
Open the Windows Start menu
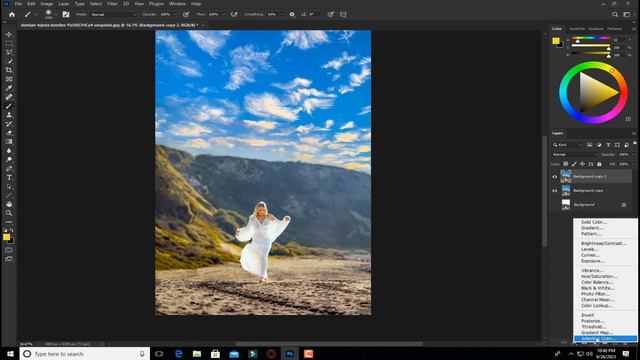coord(10,354)
